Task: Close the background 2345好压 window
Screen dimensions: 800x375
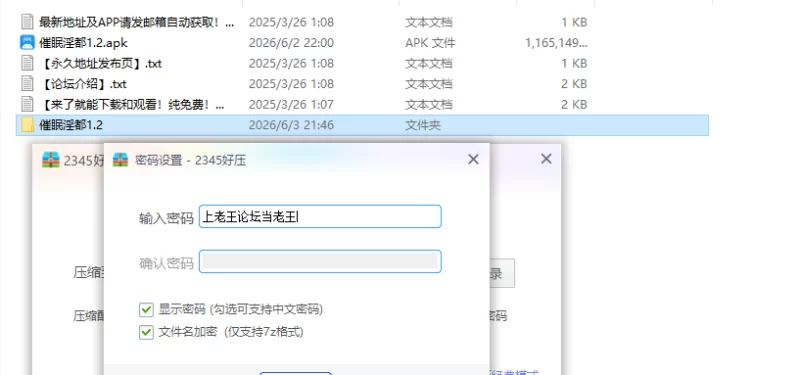Action: coord(546,159)
